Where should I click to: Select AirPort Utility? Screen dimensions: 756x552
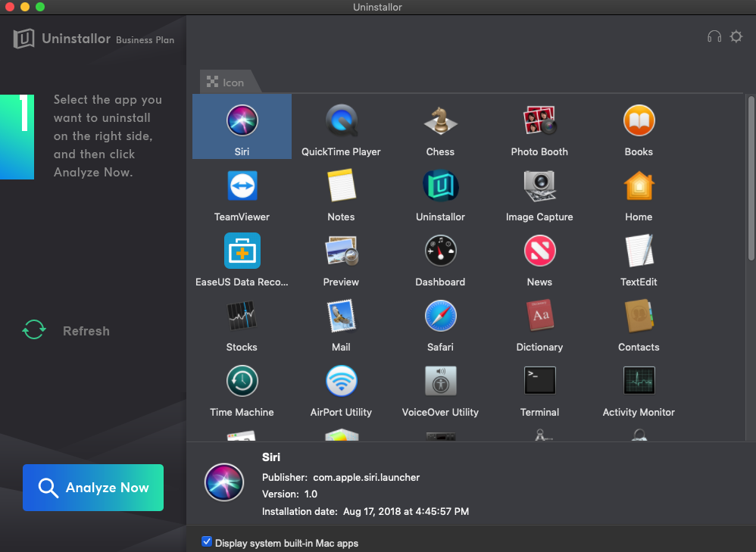click(x=342, y=381)
